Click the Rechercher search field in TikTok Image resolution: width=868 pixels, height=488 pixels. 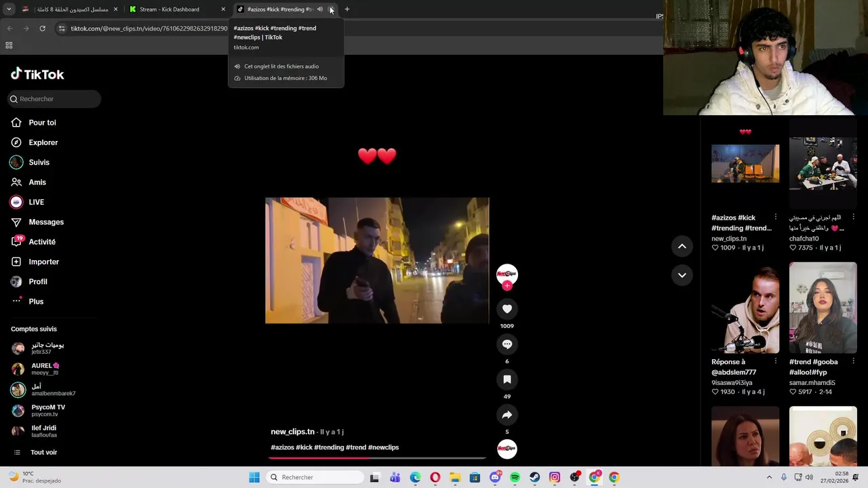pyautogui.click(x=54, y=99)
